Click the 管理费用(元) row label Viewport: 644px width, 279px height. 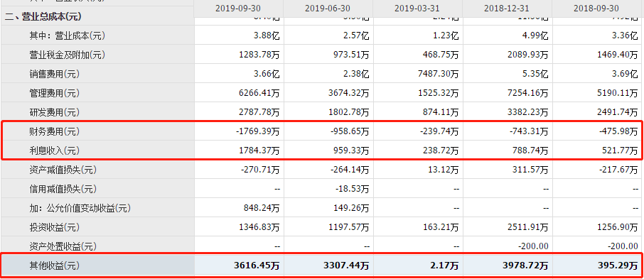[54, 94]
